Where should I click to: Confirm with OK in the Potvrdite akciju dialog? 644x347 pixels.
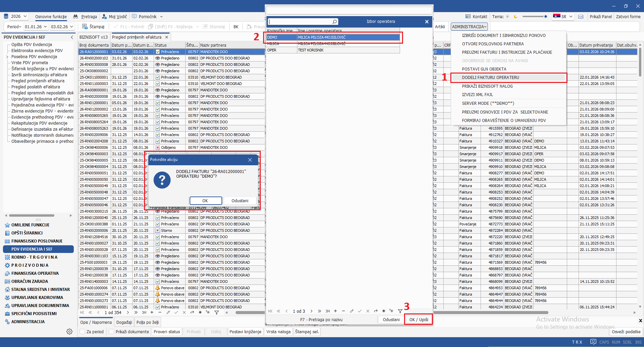tap(205, 201)
